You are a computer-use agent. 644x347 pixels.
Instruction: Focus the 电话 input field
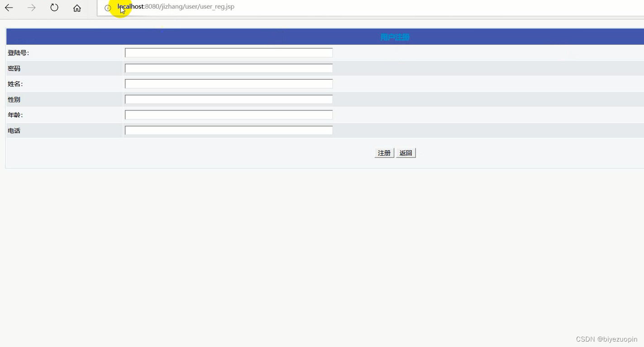pos(229,130)
